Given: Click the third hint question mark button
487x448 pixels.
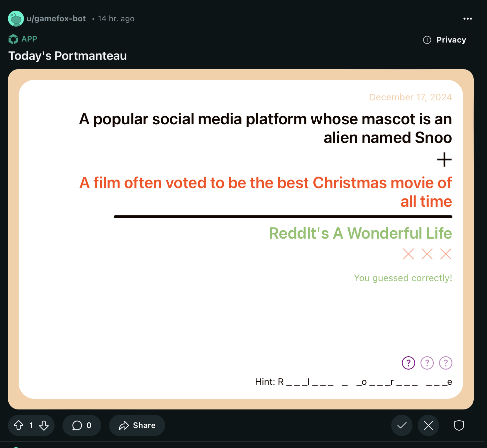Looking at the screenshot, I should point(446,363).
